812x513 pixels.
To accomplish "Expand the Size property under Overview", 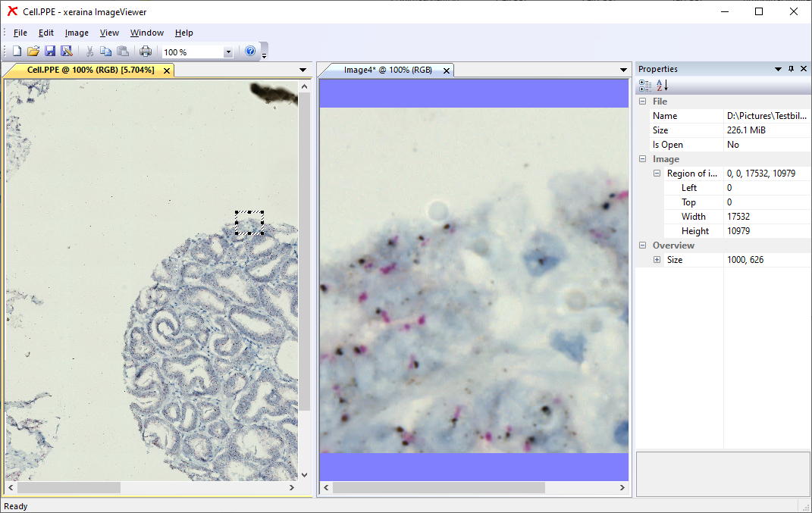I will point(657,260).
